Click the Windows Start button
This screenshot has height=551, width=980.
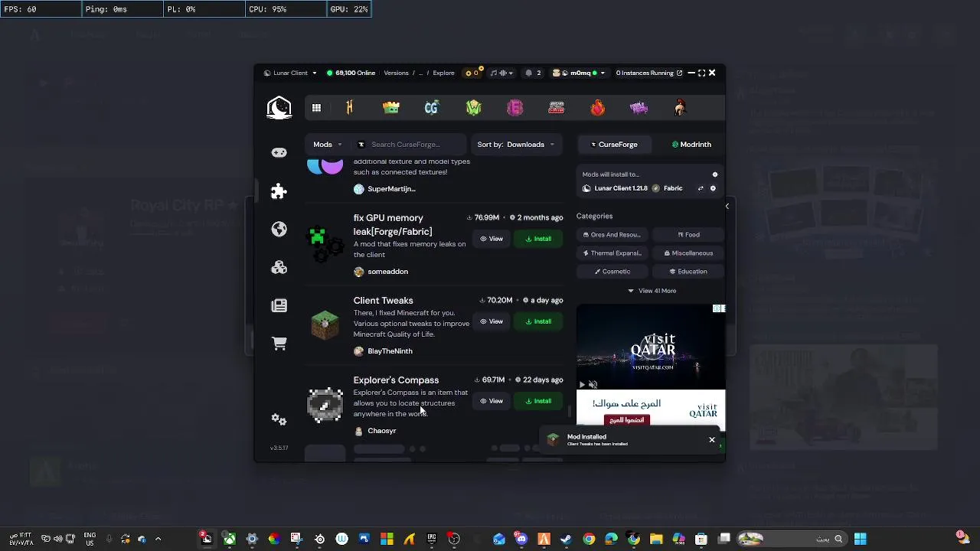[x=860, y=539]
